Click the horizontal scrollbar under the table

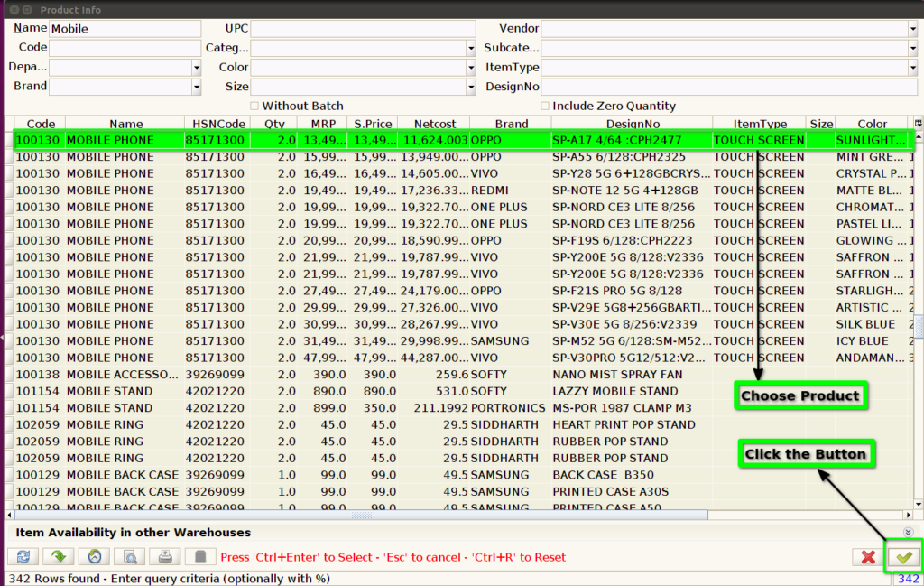point(458,515)
